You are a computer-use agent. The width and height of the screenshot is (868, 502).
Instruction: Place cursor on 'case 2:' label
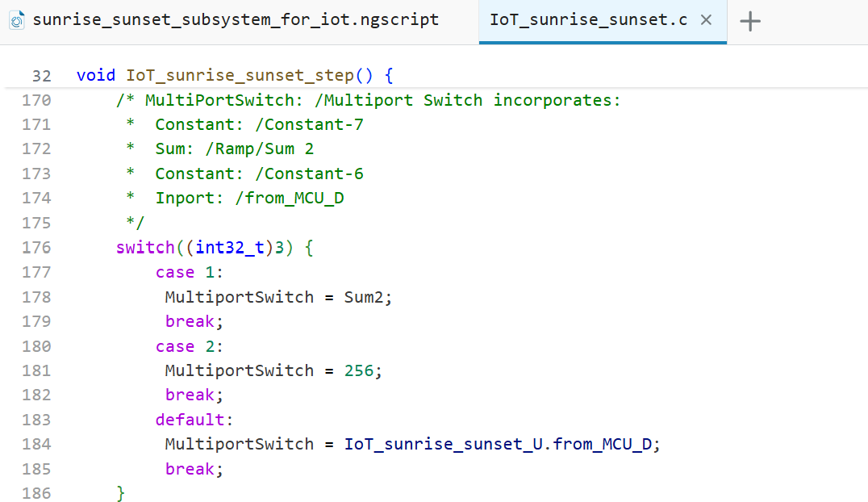pyautogui.click(x=189, y=346)
